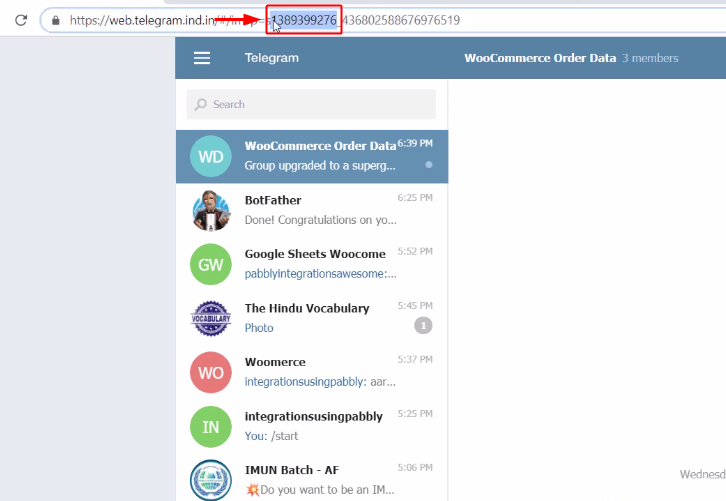726x501 pixels.
Task: Click the 5:06 PM timestamp on IMUN Batch
Action: point(415,468)
